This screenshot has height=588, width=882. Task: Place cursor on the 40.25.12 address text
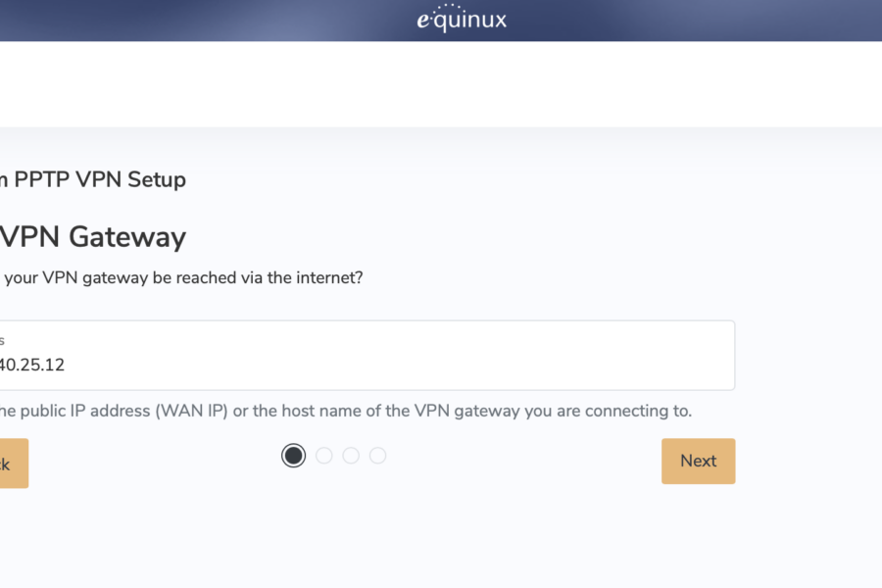tap(32, 365)
